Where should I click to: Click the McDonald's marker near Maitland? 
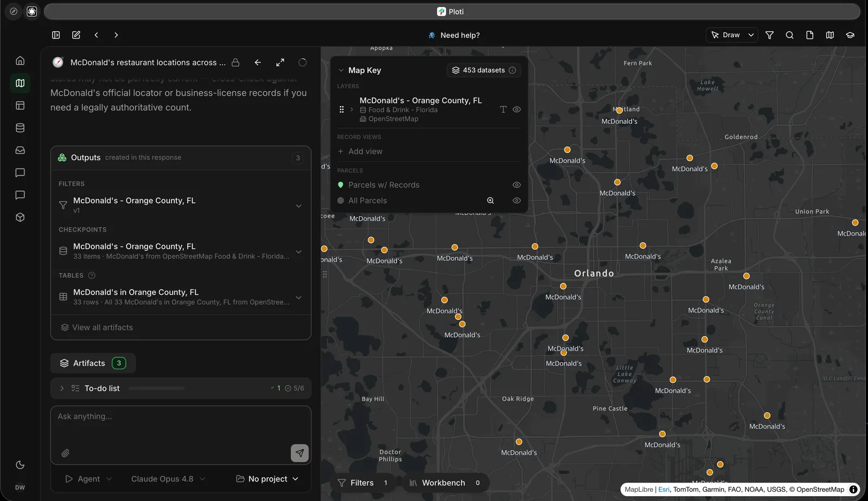tap(619, 111)
